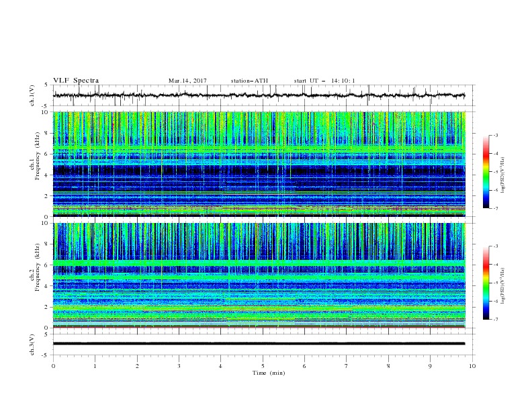Click time axis tick label "10"
The image size is (532, 411).
[x=472, y=366]
